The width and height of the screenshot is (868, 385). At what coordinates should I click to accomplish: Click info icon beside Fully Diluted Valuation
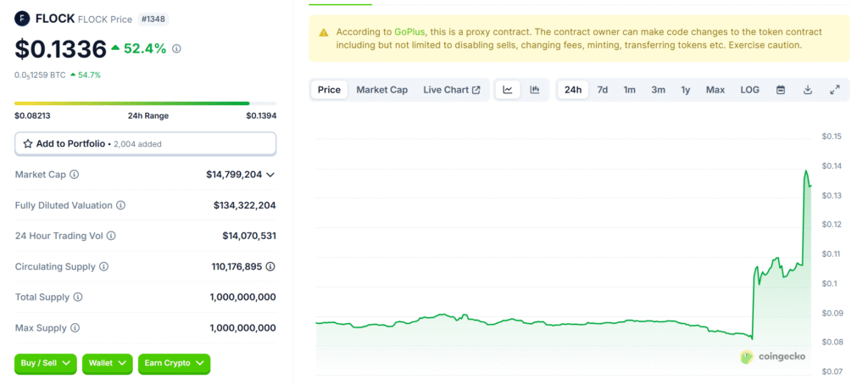[x=120, y=205]
